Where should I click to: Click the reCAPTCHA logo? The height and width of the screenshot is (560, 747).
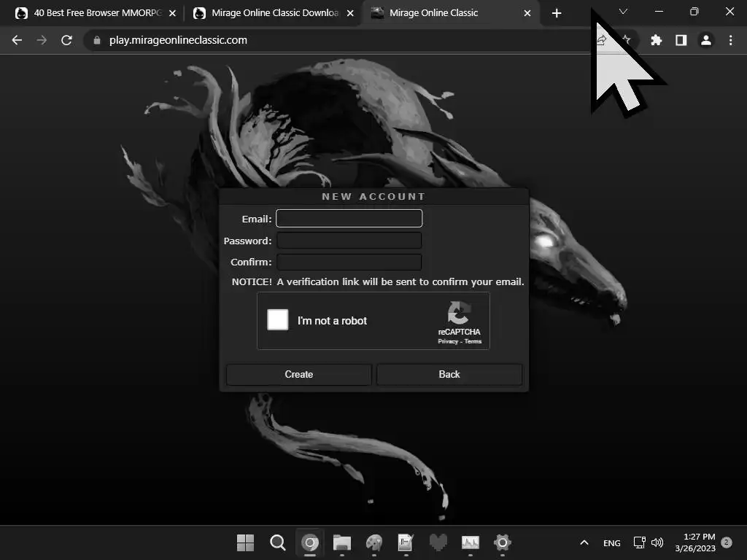tap(459, 313)
